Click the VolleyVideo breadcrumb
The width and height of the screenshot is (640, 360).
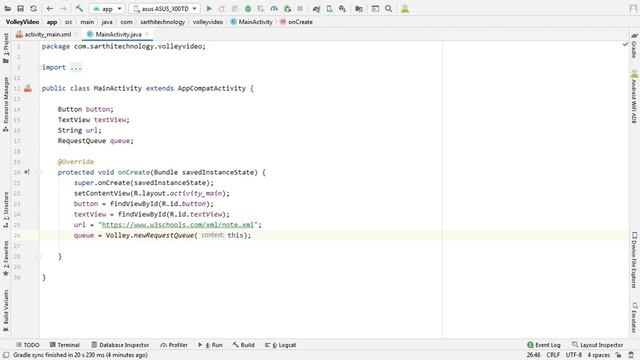tap(22, 22)
